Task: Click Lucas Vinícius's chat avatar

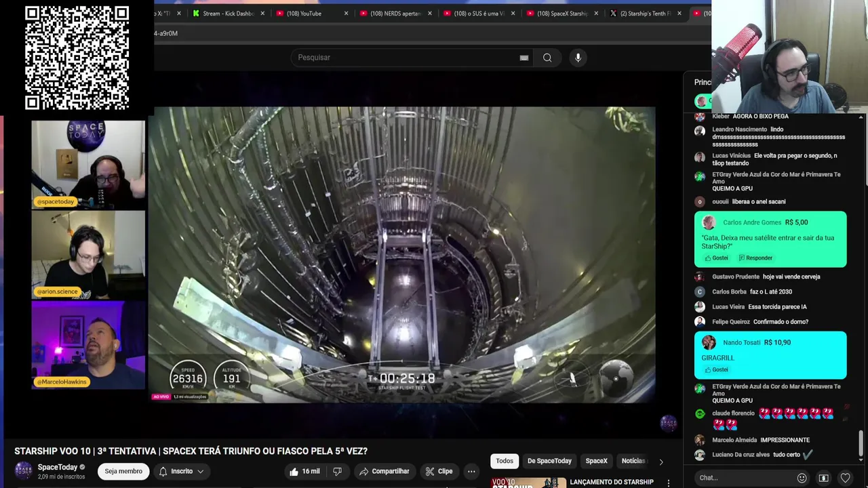Action: tap(700, 157)
